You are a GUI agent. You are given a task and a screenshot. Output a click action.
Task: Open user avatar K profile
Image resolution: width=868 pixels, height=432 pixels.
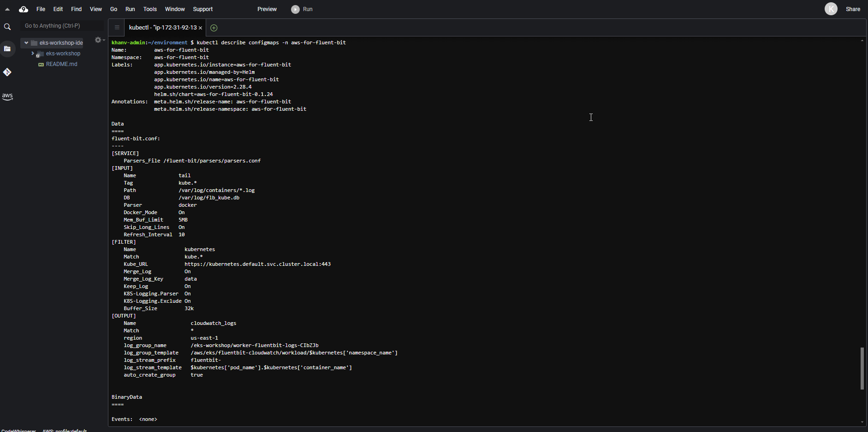[831, 9]
